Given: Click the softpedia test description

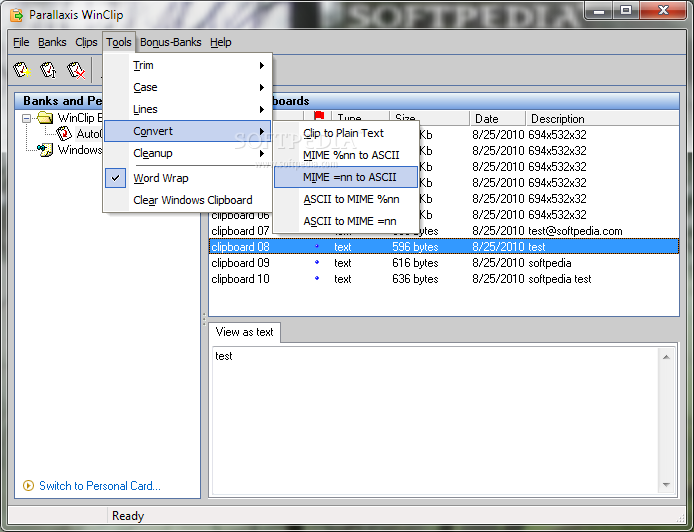Looking at the screenshot, I should pos(559,279).
